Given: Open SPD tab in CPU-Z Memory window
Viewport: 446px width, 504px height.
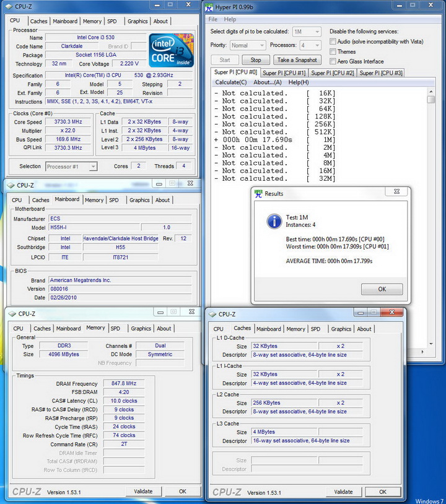Looking at the screenshot, I should coord(115,329).
